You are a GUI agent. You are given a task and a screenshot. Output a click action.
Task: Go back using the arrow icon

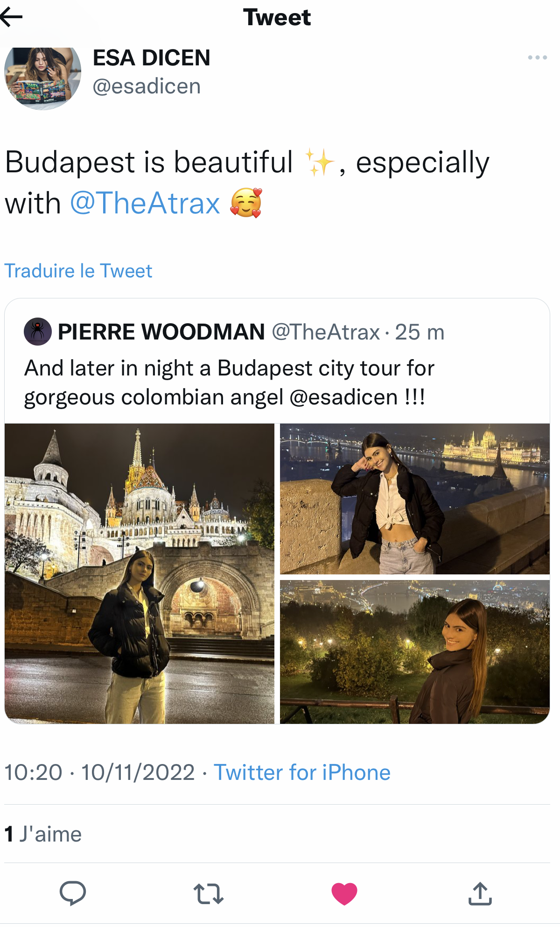pyautogui.click(x=11, y=17)
